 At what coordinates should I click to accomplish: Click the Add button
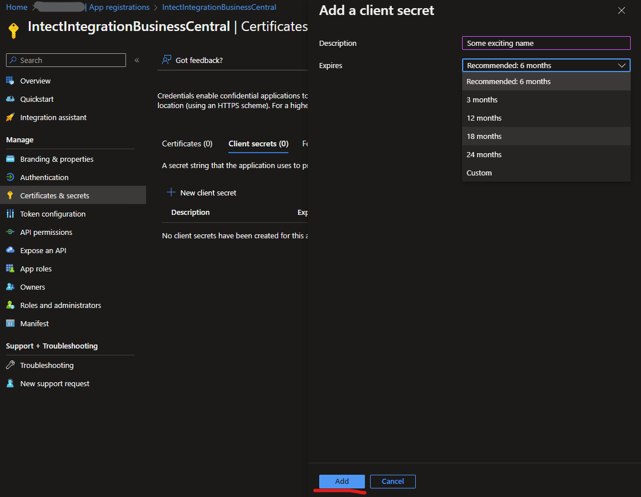342,481
